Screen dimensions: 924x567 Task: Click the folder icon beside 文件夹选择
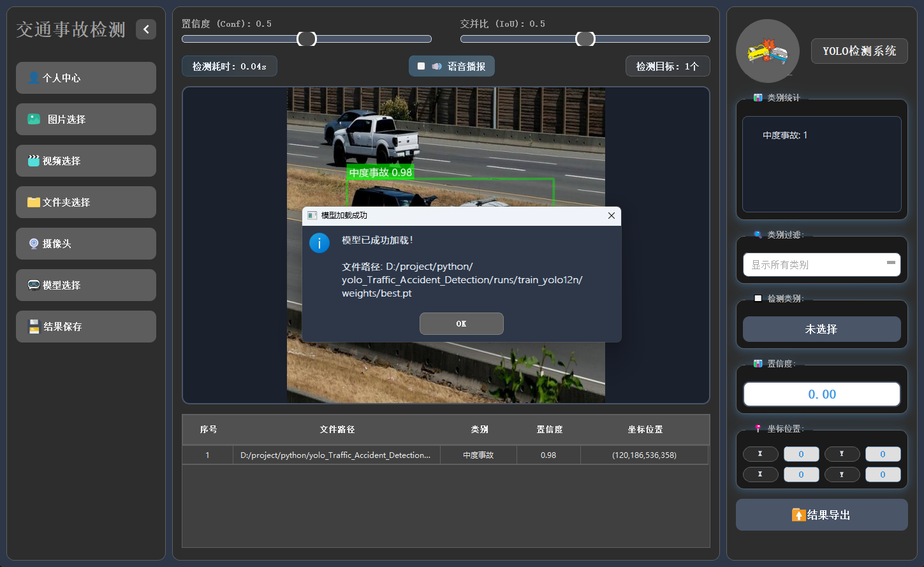pyautogui.click(x=34, y=202)
